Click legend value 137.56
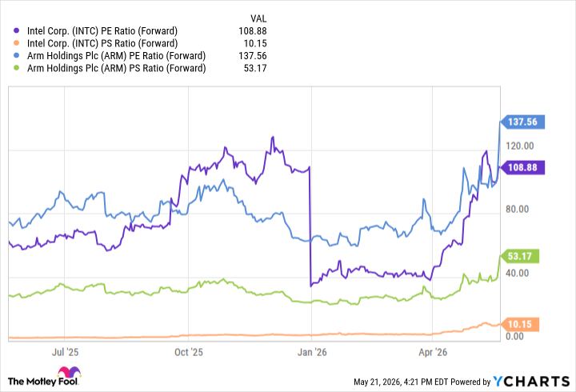This screenshot has height=392, width=576. pyautogui.click(x=252, y=56)
